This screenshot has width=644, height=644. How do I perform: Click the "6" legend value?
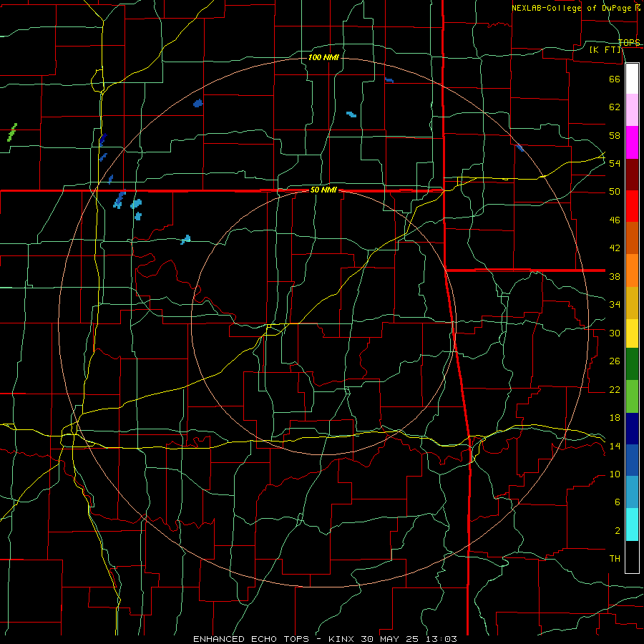pyautogui.click(x=617, y=502)
